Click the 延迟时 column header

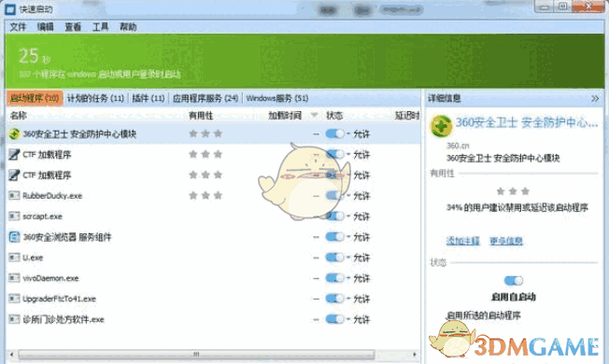406,115
